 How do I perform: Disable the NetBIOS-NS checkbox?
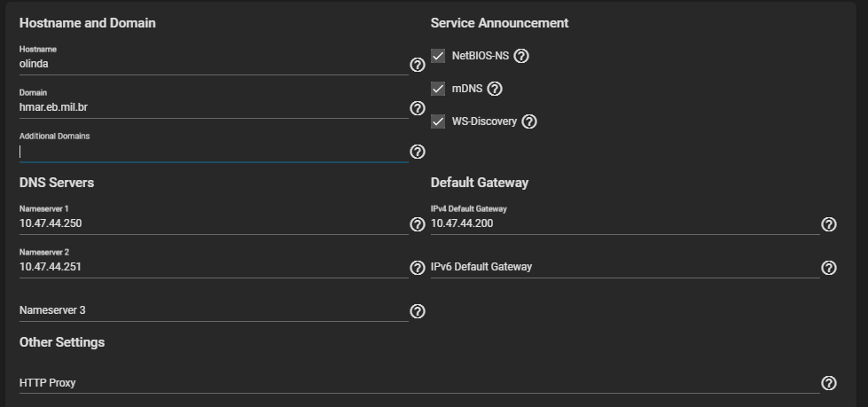pos(438,56)
